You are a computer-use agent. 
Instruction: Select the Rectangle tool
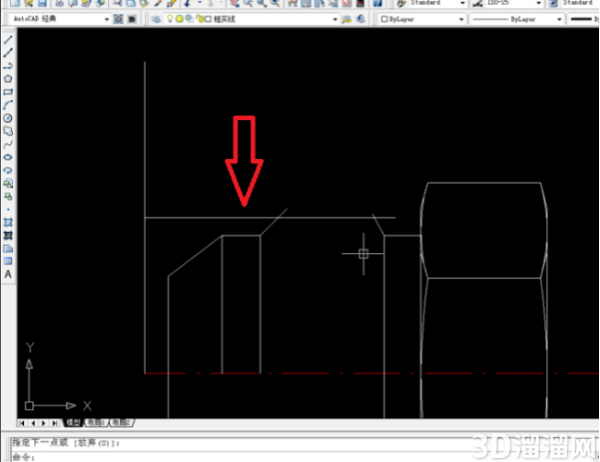click(x=8, y=92)
